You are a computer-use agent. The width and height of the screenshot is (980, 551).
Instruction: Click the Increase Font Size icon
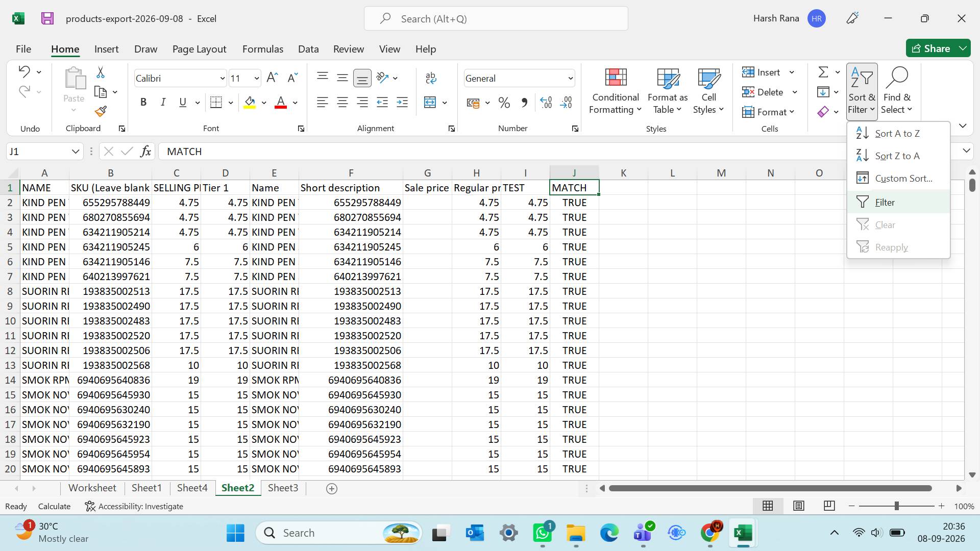coord(272,78)
